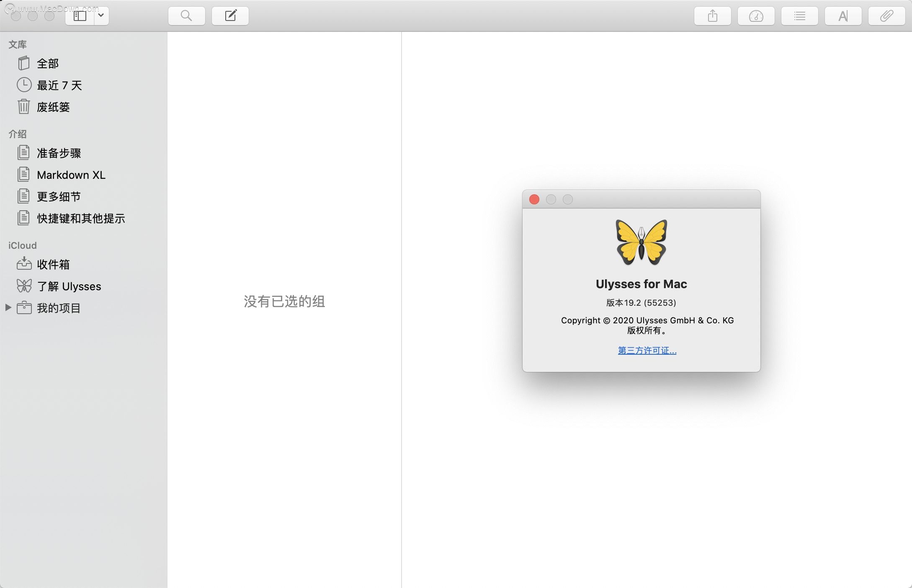Open the 第三方许可证... link

tap(647, 351)
